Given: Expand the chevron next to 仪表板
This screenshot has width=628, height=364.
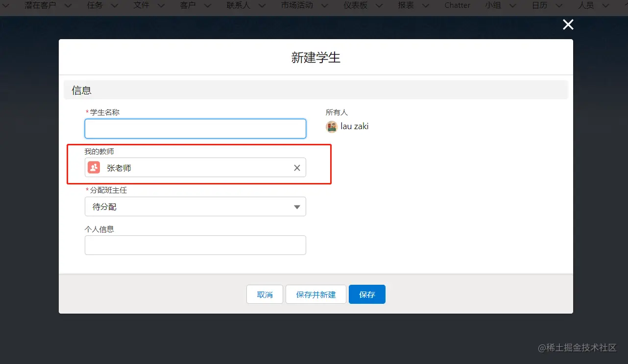Looking at the screenshot, I should click(379, 6).
